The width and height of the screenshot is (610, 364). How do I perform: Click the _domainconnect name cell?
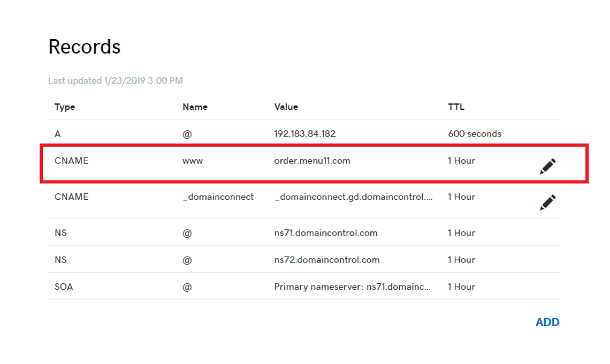[218, 197]
